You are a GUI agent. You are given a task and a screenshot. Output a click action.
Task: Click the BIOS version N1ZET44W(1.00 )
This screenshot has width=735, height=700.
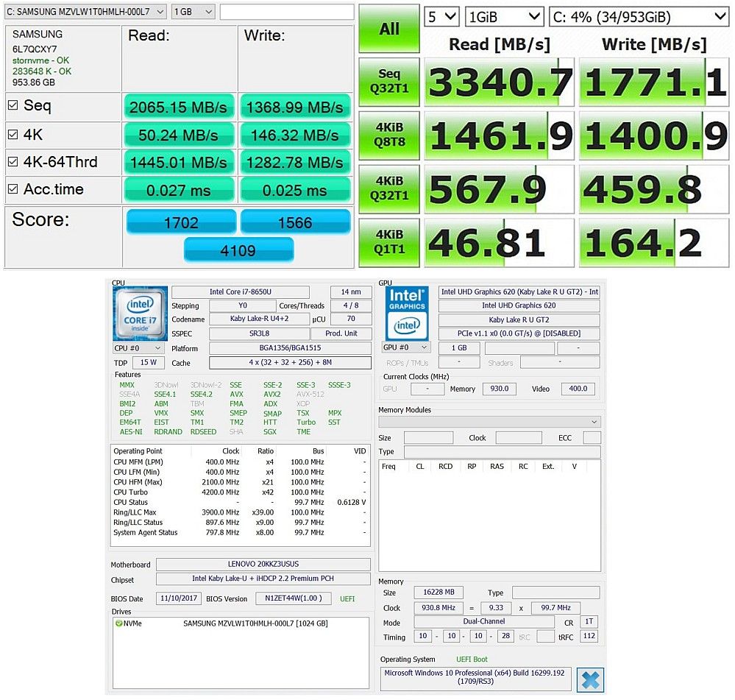coord(294,598)
